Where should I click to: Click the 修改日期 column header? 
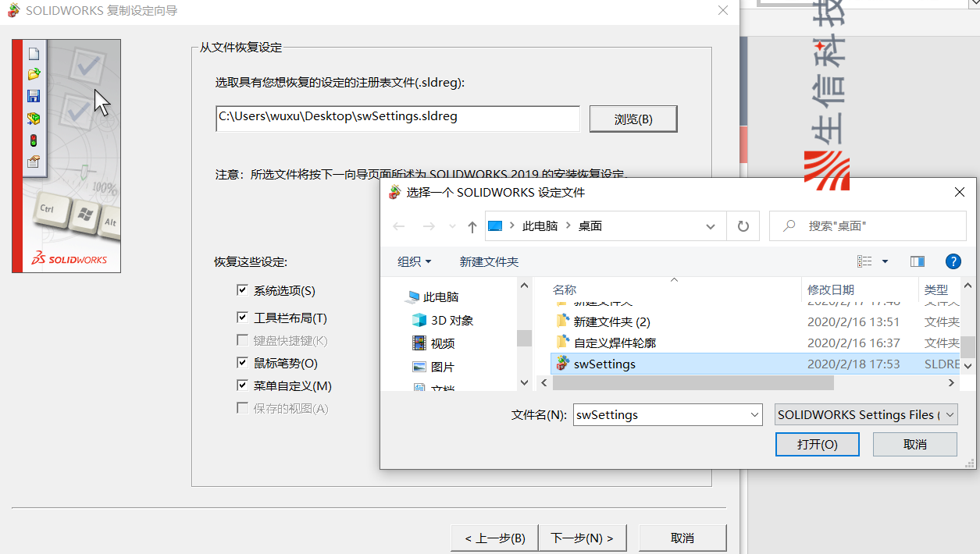831,289
